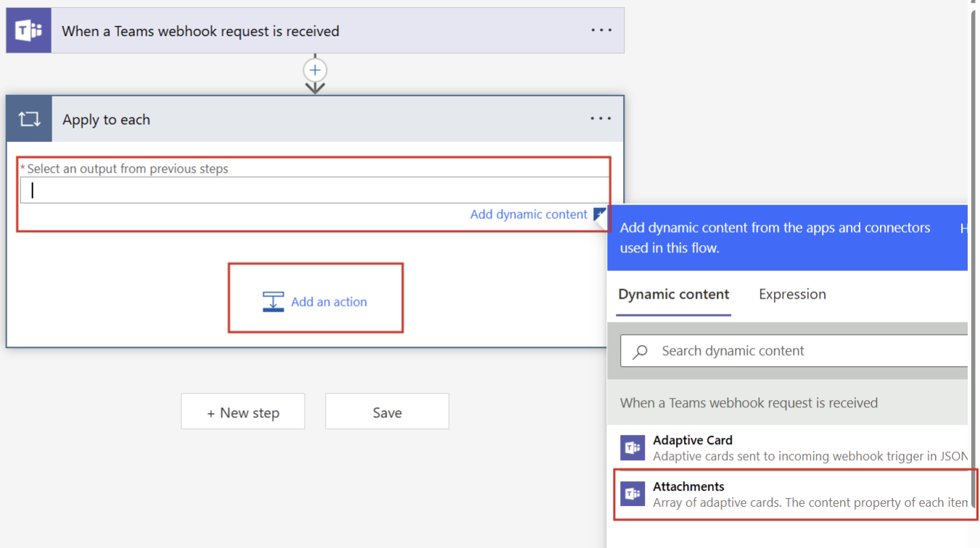Save the flow

pyautogui.click(x=387, y=412)
